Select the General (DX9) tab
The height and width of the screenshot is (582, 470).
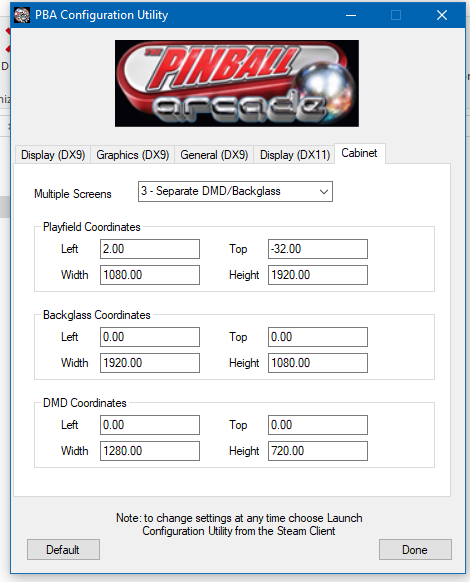click(214, 155)
